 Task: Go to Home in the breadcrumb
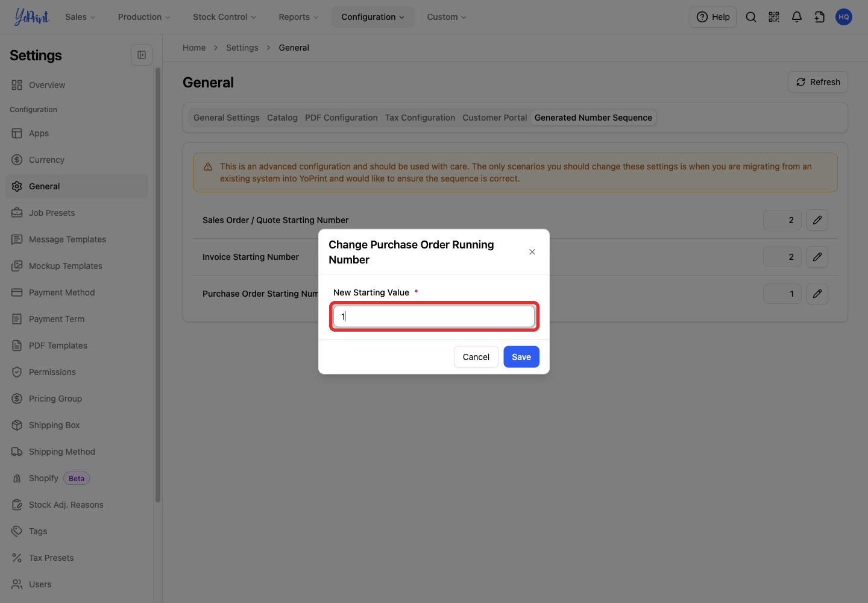coord(194,48)
